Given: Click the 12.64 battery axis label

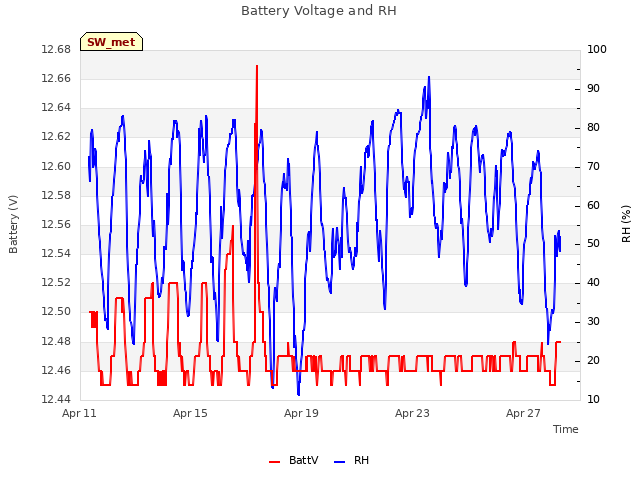Looking at the screenshot, I should point(56,108).
